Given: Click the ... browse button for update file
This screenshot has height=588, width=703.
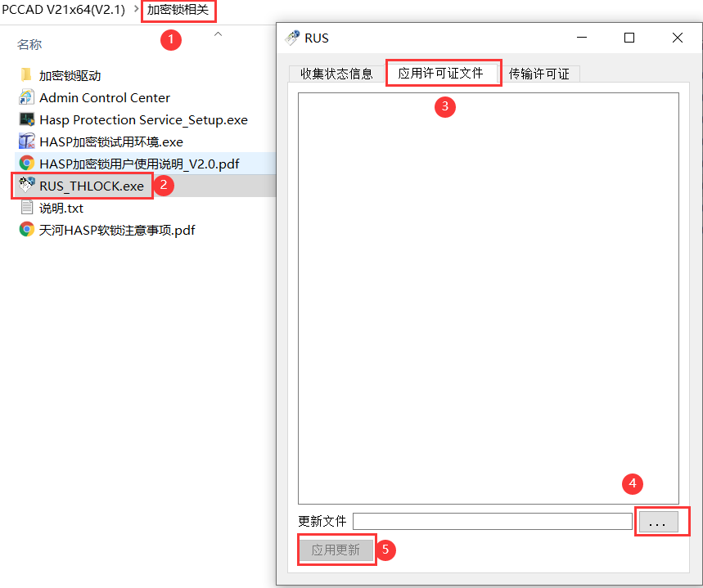Looking at the screenshot, I should [658, 522].
